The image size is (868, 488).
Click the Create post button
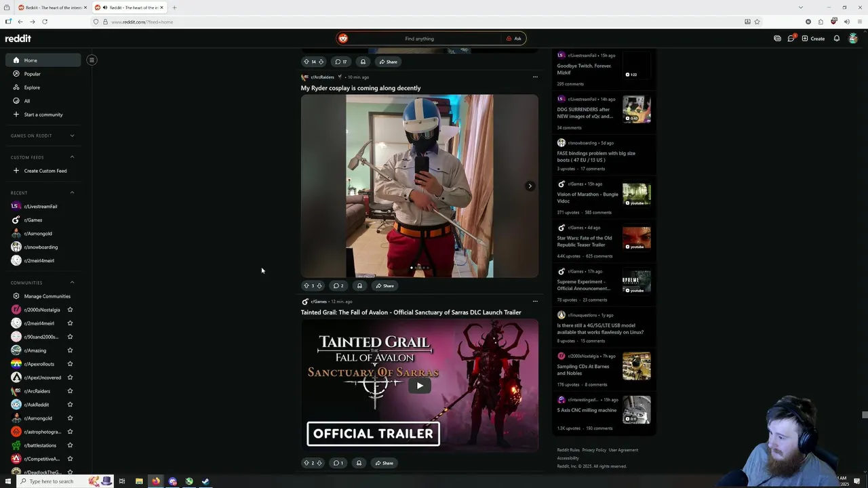click(813, 39)
